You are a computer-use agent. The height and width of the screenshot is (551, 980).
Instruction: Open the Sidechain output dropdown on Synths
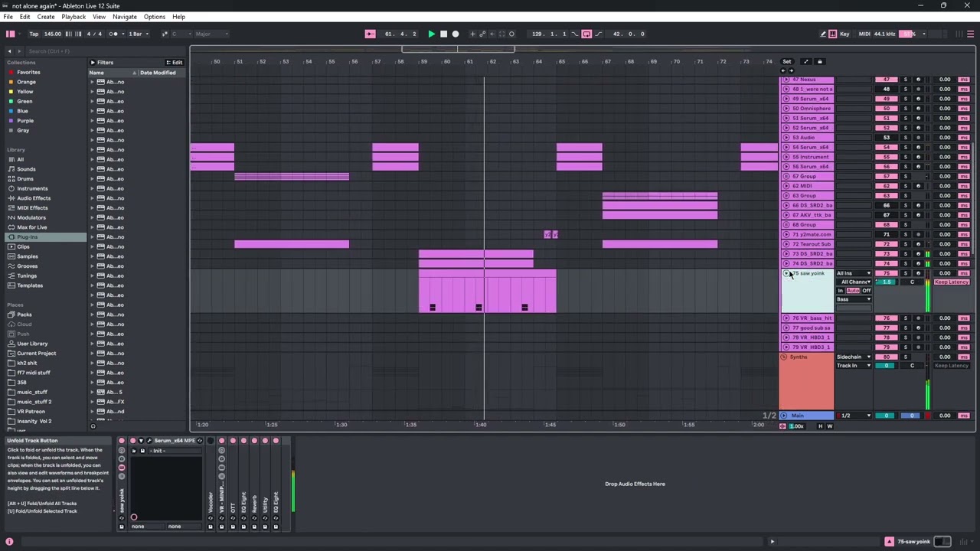tap(854, 357)
